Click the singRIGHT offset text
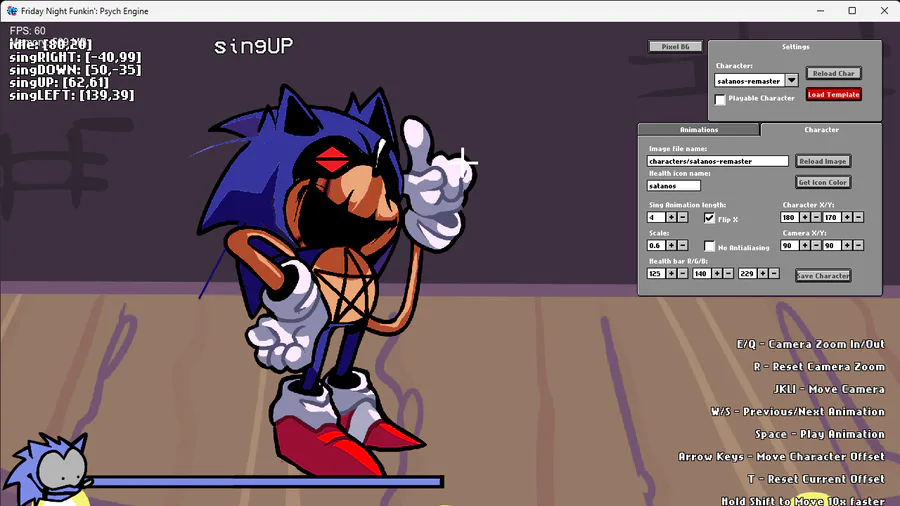The image size is (900, 506). 75,57
